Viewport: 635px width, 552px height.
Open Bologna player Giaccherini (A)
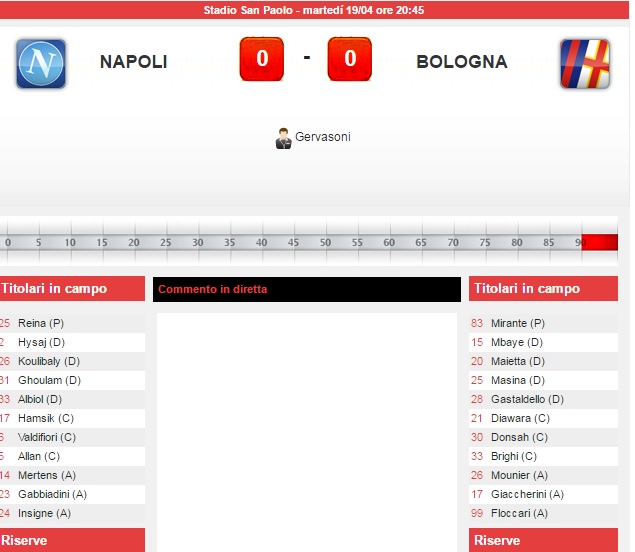pos(527,494)
